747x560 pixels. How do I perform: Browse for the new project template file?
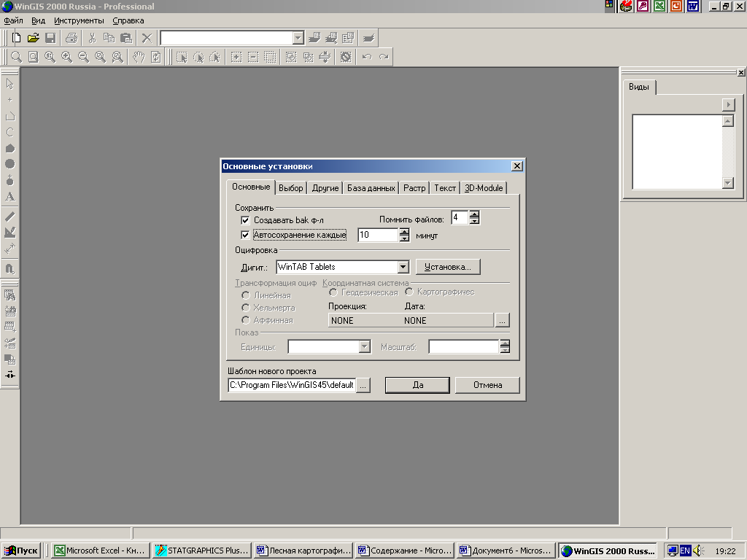[x=363, y=385]
